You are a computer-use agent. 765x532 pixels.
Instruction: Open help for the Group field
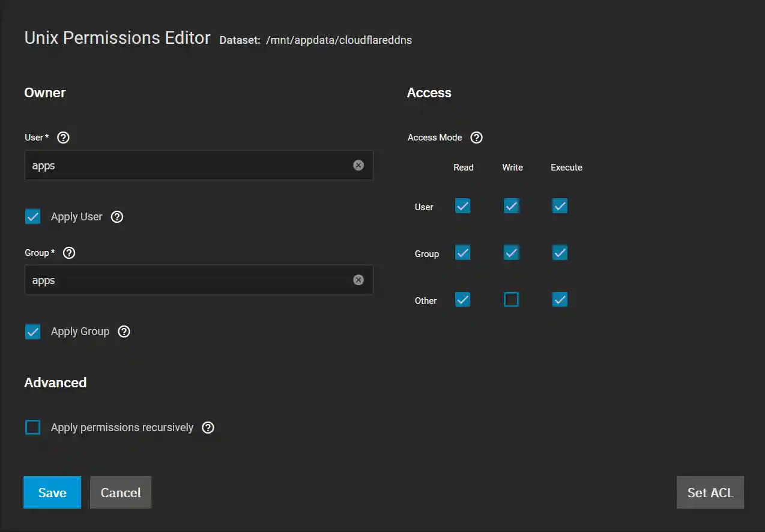68,252
